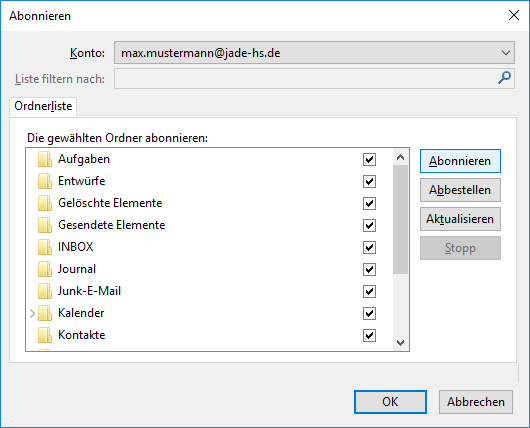Confirm the dialog with OK
The width and height of the screenshot is (530, 428).
tap(390, 402)
